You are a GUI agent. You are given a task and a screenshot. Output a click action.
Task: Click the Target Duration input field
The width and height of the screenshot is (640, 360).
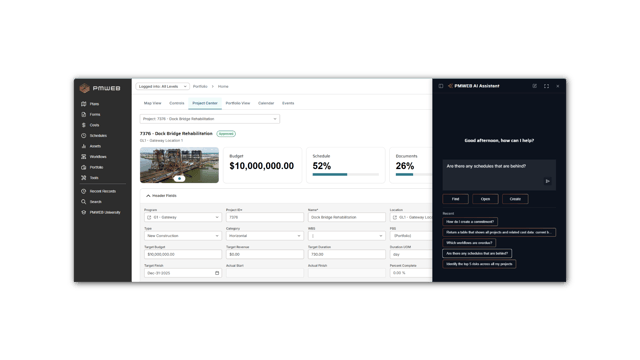347,254
